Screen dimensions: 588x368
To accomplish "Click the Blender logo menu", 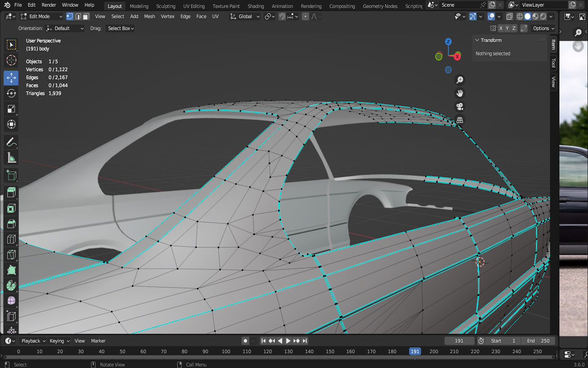I will (7, 5).
